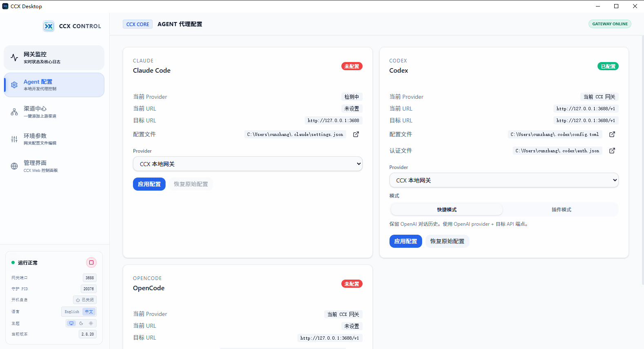Screen dimensions: 644x349
Task: Click Codex 当前 CCX 网关 provider value
Action: [x=599, y=97]
